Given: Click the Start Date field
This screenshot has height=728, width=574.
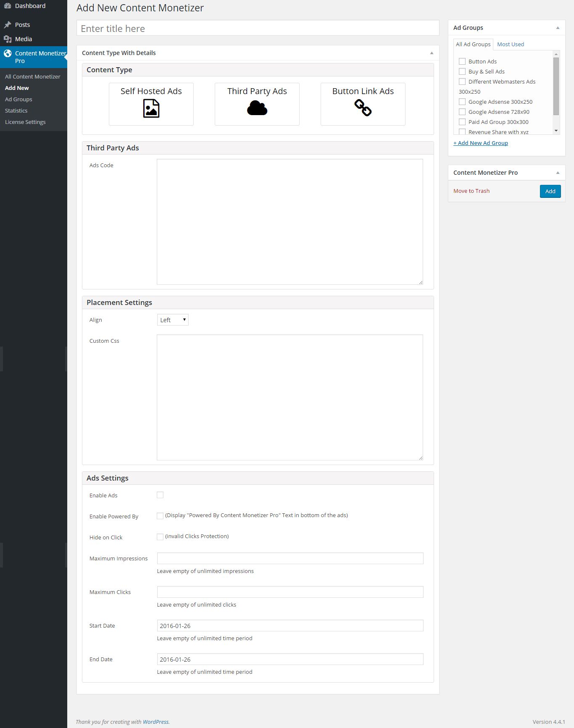Looking at the screenshot, I should tap(290, 626).
